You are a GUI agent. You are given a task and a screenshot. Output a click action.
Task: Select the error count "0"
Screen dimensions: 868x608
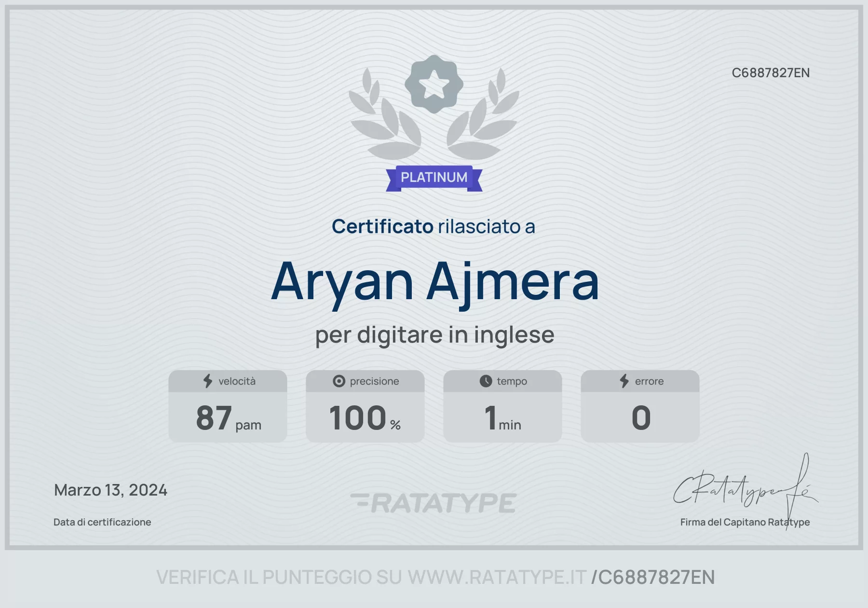click(x=641, y=418)
